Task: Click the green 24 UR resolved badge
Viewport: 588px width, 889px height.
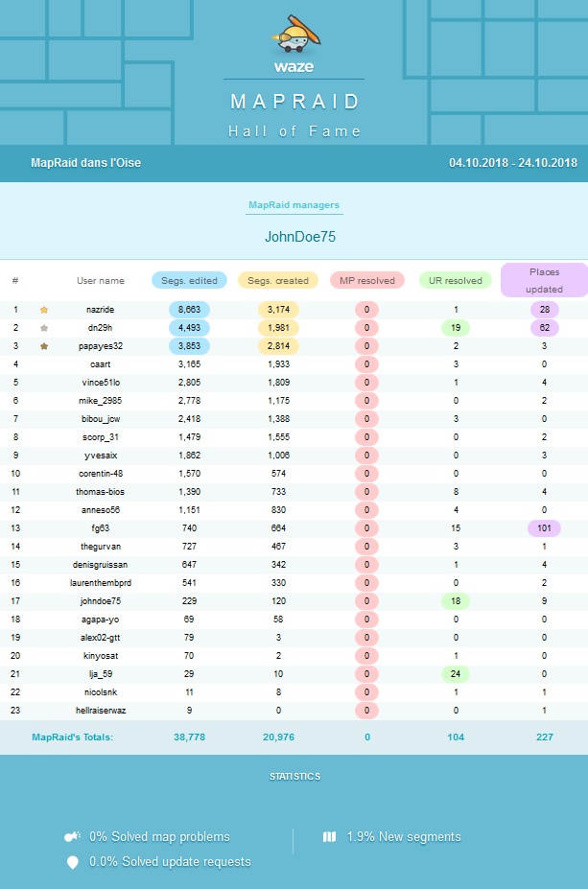Action: [456, 674]
